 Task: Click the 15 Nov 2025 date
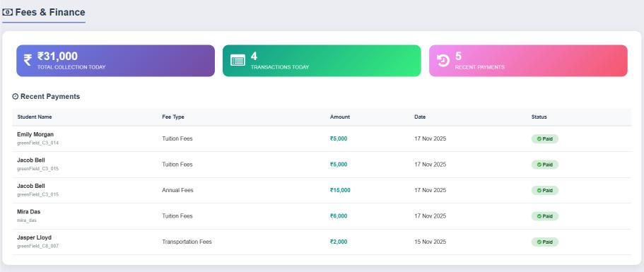[x=430, y=242]
